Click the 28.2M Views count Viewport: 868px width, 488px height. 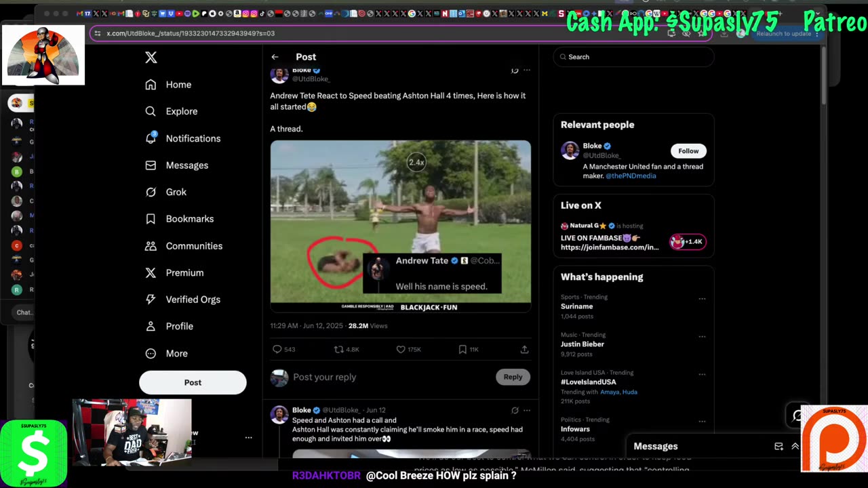tap(368, 326)
